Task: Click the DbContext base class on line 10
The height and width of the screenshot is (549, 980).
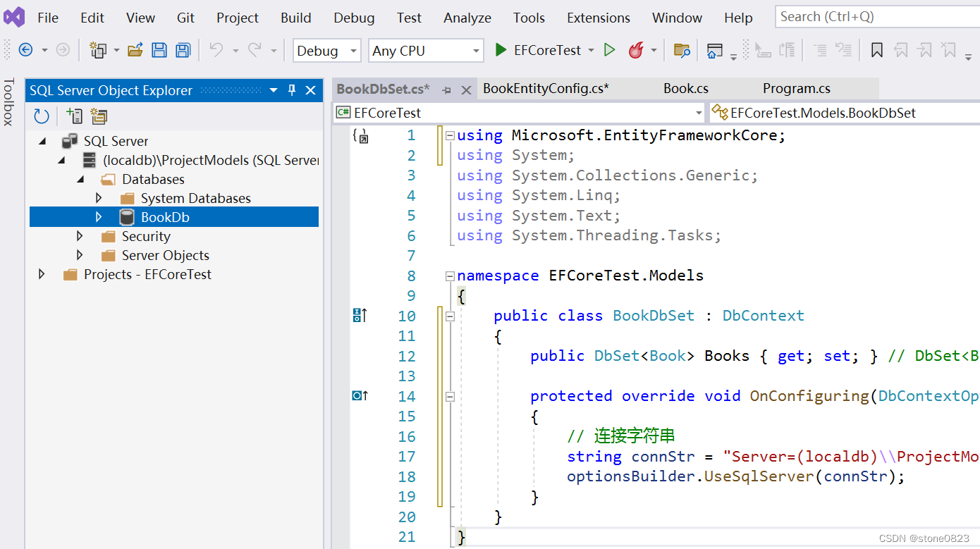Action: pos(764,316)
